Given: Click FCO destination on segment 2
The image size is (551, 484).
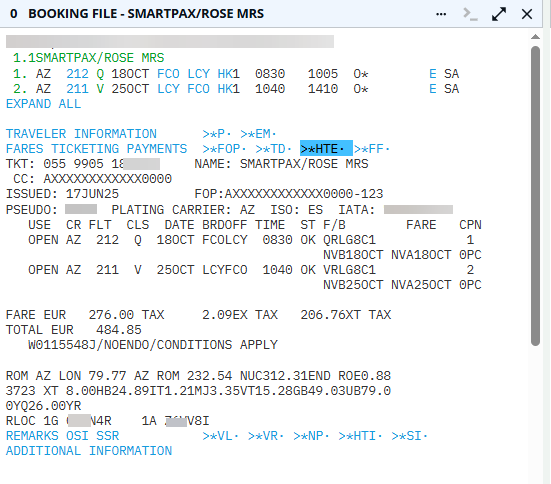Looking at the screenshot, I should click(x=199, y=89).
